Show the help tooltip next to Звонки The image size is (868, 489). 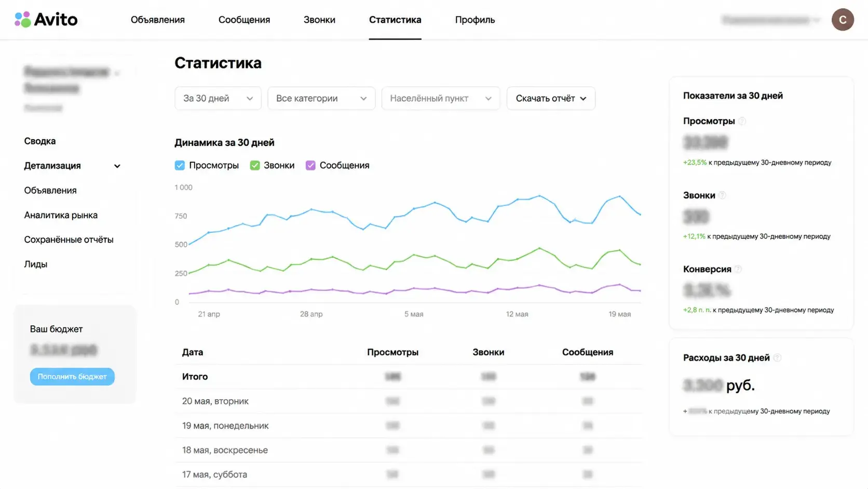pyautogui.click(x=722, y=195)
